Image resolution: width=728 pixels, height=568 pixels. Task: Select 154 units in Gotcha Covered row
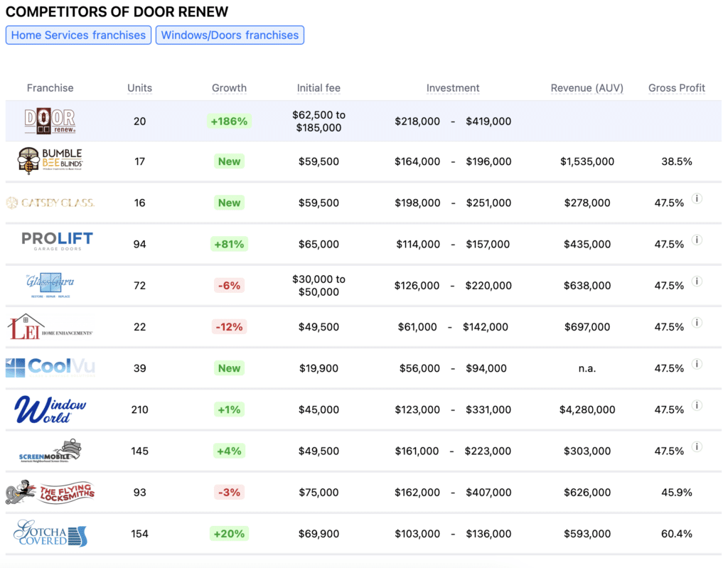tap(140, 533)
